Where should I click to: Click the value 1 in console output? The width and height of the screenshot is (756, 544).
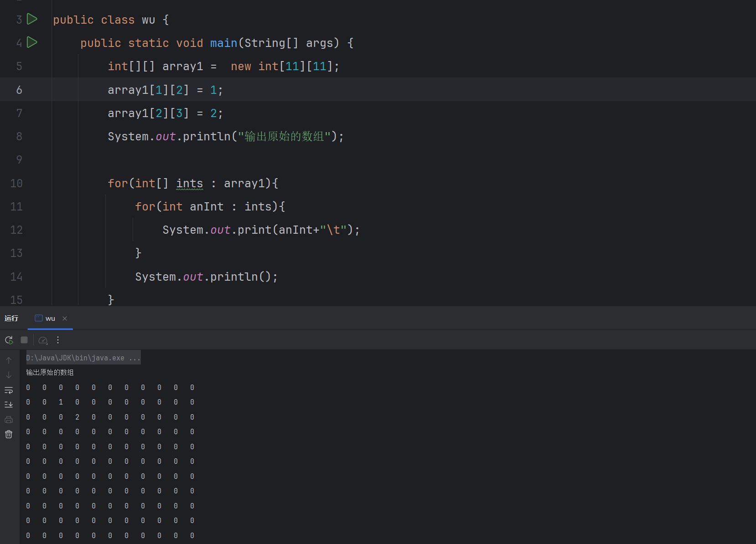point(61,402)
